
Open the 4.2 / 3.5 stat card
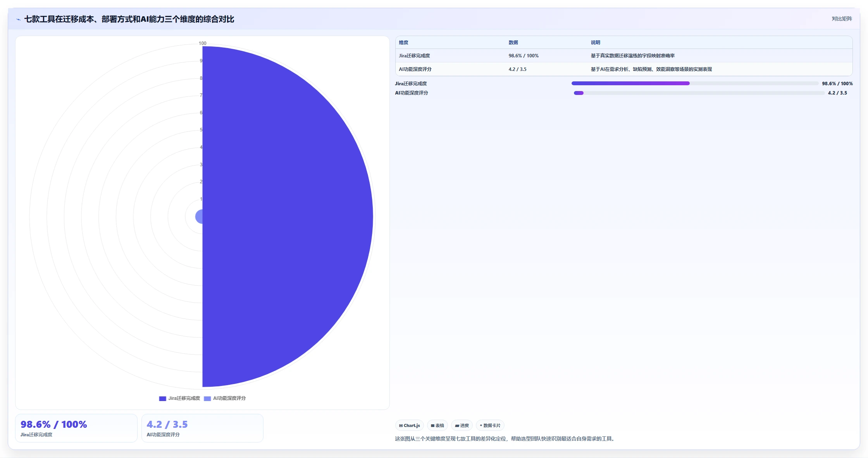202,428
